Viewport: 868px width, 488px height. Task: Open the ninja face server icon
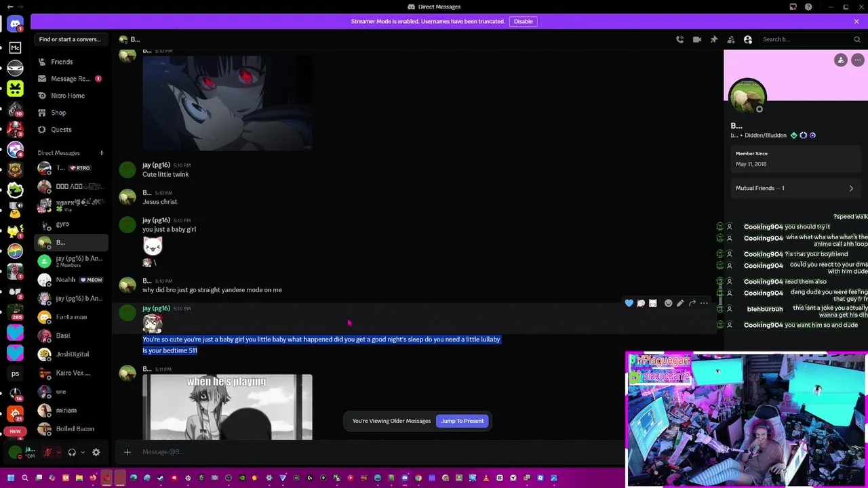tap(15, 68)
